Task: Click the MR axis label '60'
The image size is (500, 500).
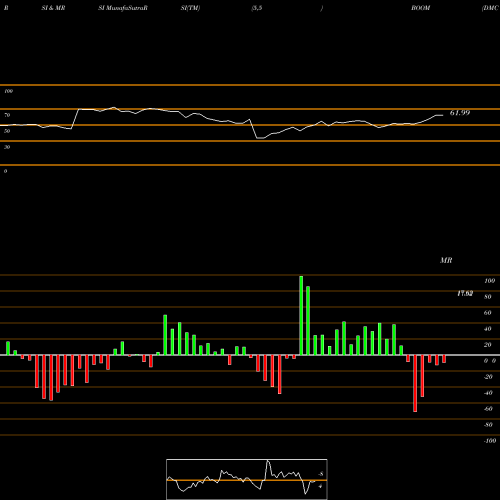Action: click(488, 313)
